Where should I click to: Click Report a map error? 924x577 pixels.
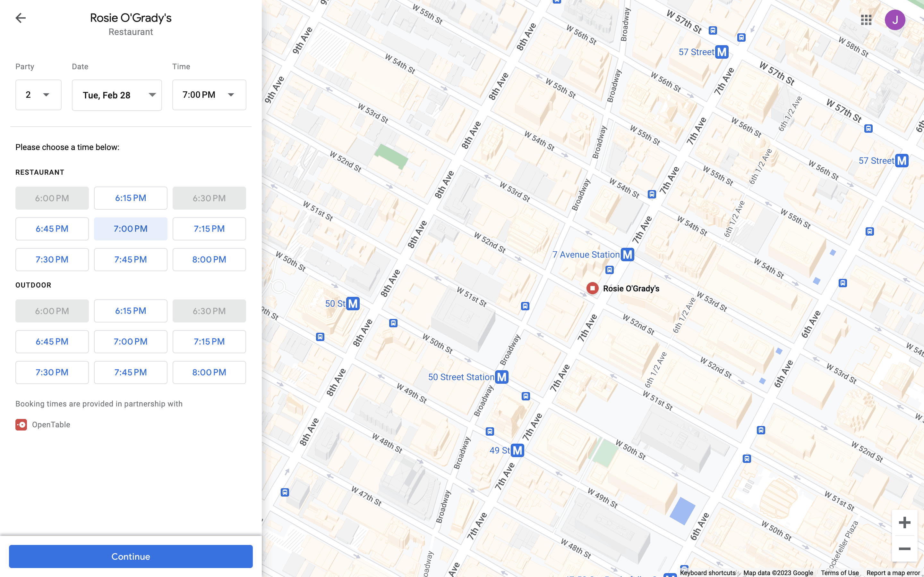pyautogui.click(x=893, y=573)
